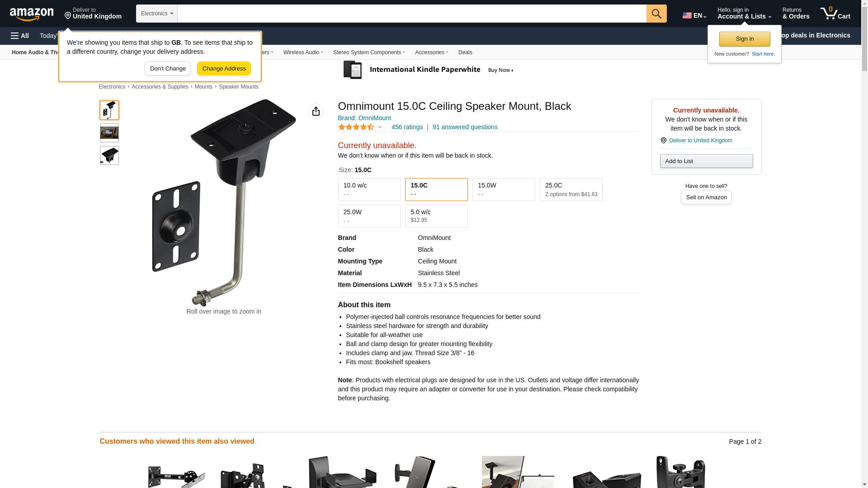Viewport: 868px width, 488px height.
Task: Open the All hamburger menu
Action: pyautogui.click(x=20, y=36)
